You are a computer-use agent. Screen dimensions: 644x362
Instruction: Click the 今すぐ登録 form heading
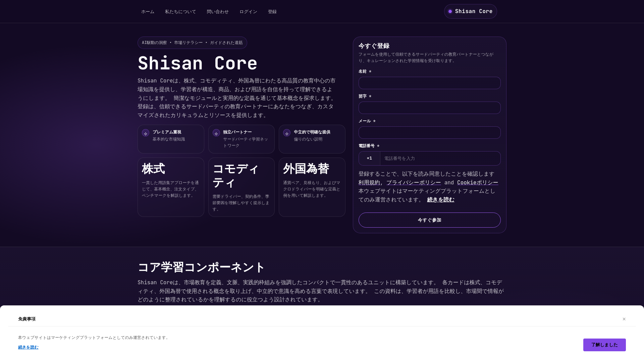(x=374, y=46)
